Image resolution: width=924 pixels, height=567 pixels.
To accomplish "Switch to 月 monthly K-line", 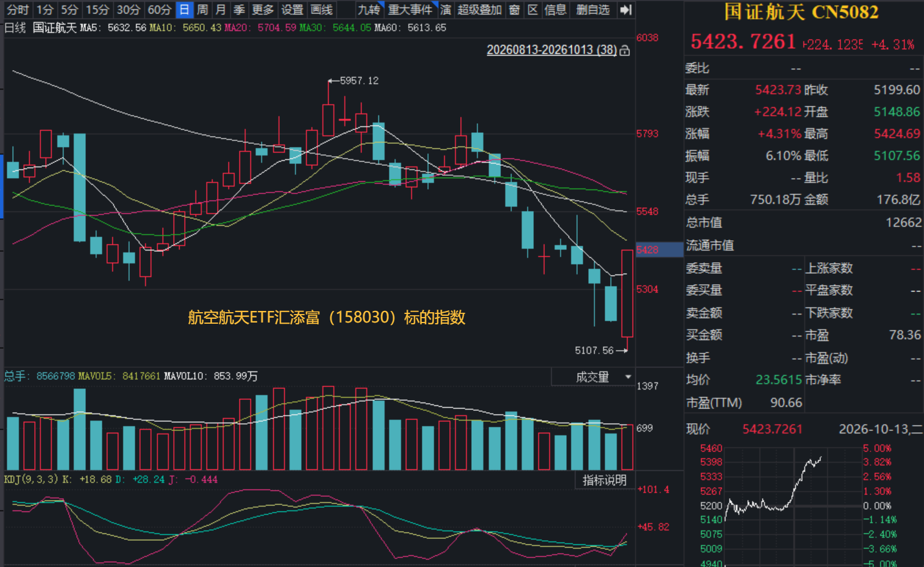I will point(221,10).
